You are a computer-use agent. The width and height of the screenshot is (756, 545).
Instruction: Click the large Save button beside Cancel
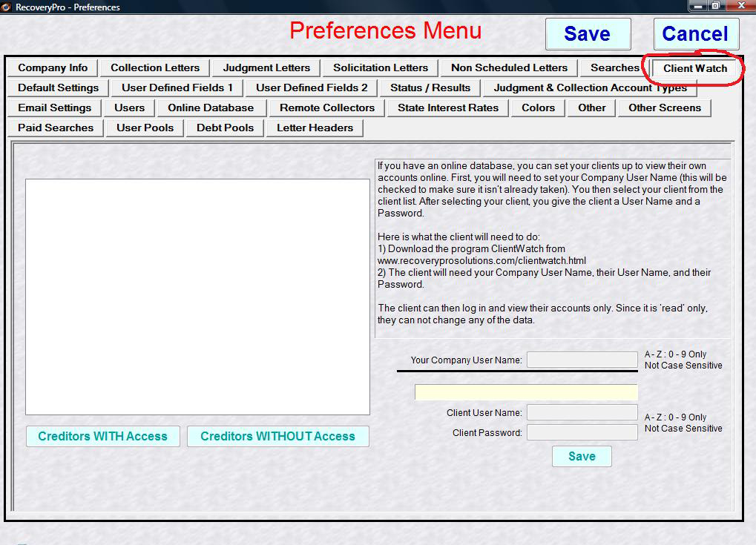pyautogui.click(x=588, y=33)
